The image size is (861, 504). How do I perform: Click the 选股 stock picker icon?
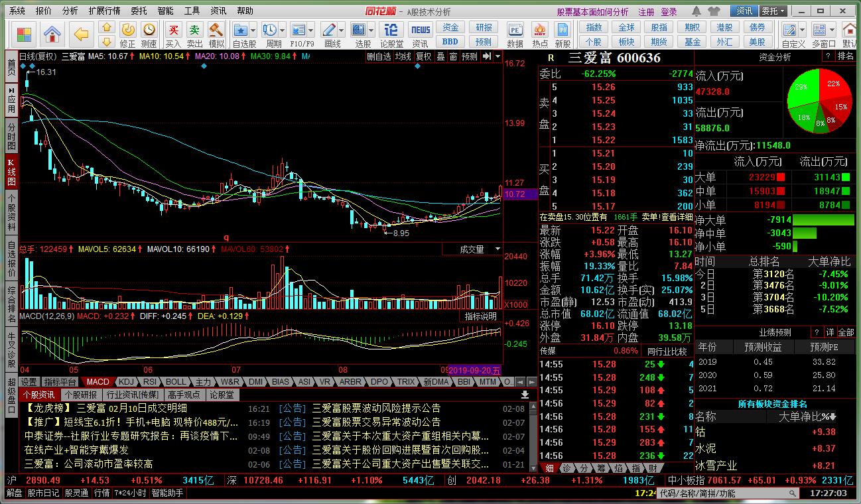click(358, 30)
